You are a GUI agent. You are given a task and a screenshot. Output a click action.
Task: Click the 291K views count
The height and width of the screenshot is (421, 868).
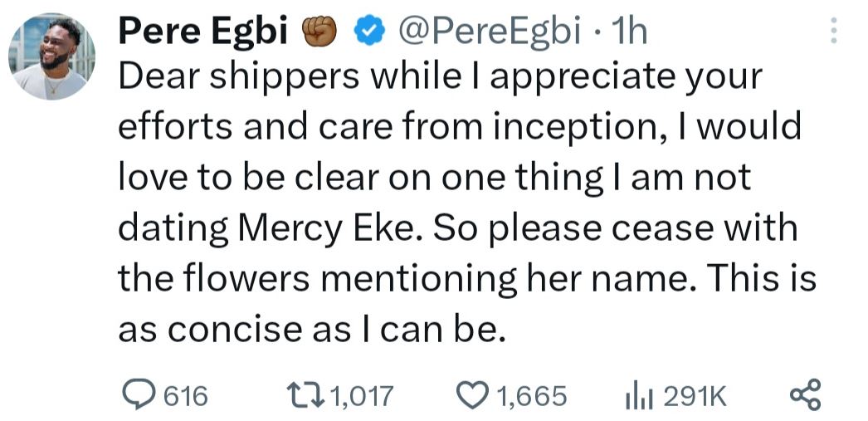pos(695,396)
